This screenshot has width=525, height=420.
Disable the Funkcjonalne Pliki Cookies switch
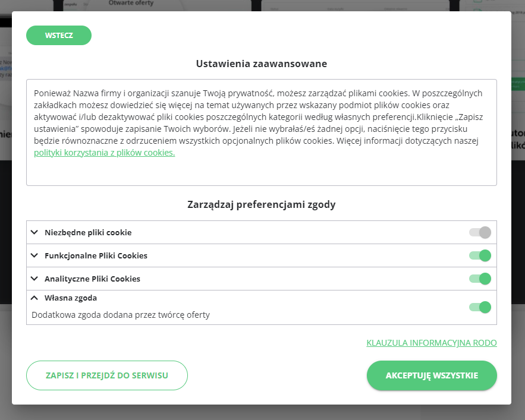tap(480, 255)
